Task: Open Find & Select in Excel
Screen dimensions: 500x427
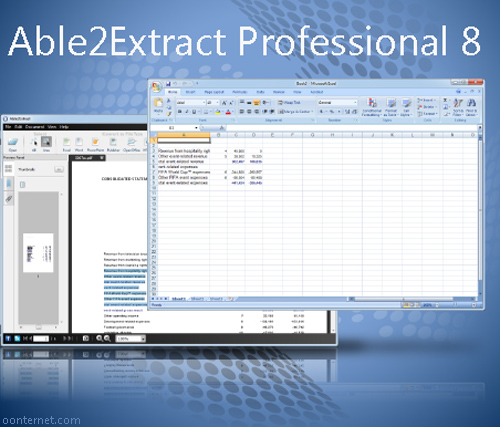Action: click(x=471, y=107)
